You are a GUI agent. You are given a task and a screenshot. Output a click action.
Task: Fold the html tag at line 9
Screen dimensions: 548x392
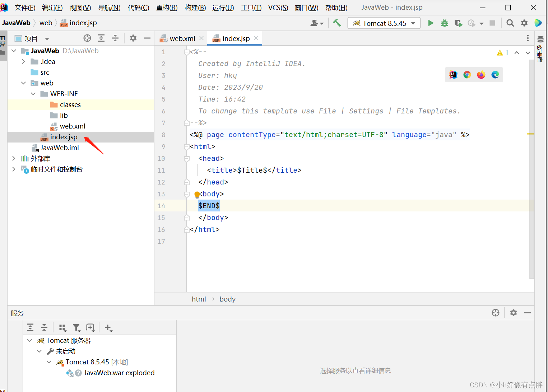click(x=187, y=147)
